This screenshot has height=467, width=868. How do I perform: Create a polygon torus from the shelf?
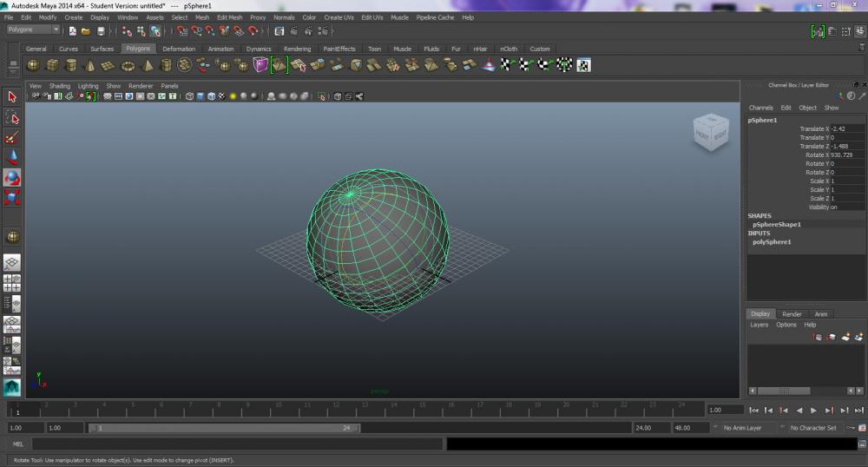click(x=128, y=65)
